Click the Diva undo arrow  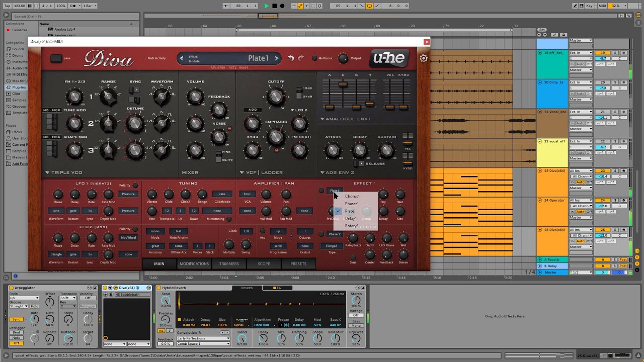pyautogui.click(x=291, y=58)
